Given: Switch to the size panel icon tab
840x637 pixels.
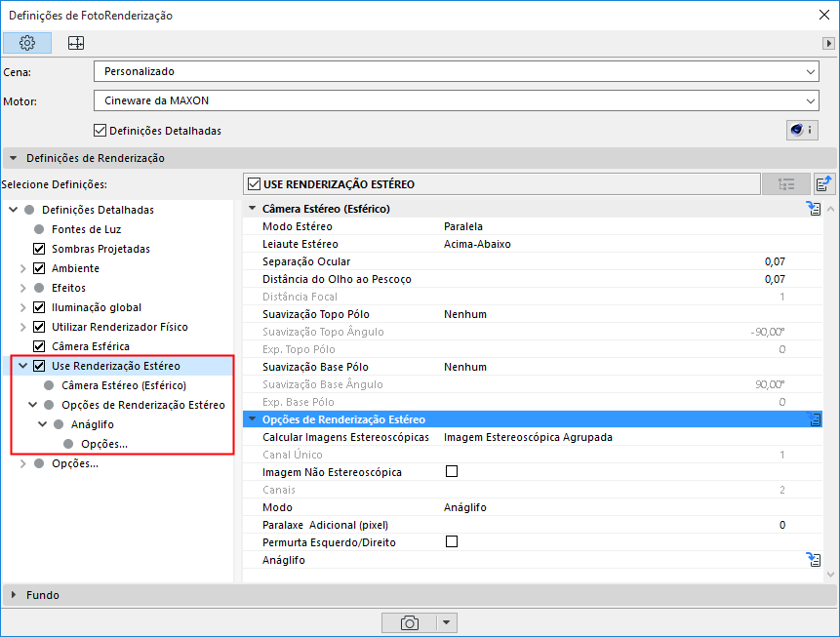Looking at the screenshot, I should click(76, 43).
